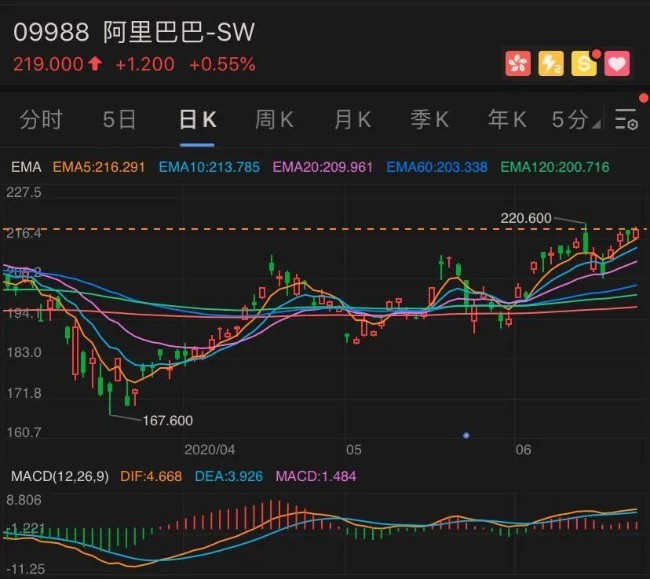Switch to the 5日 tab
This screenshot has width=650, height=579.
pyautogui.click(x=119, y=120)
